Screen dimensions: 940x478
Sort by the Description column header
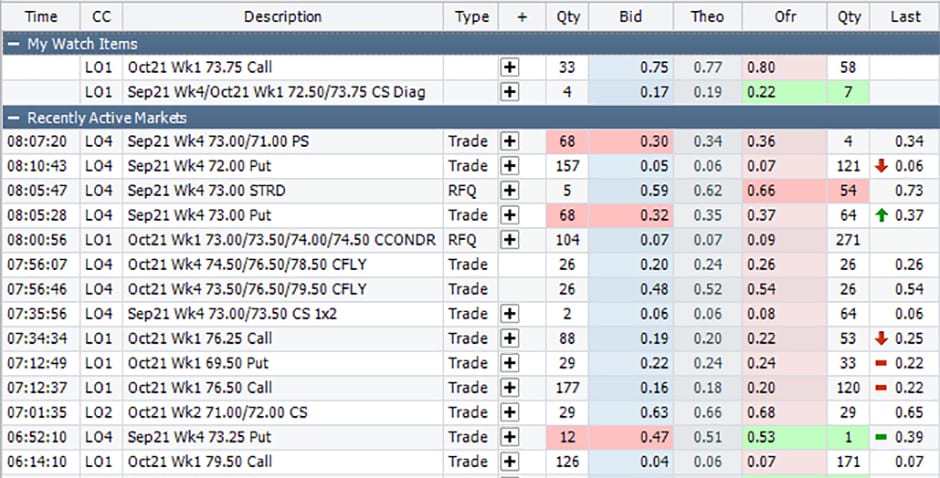pos(282,17)
